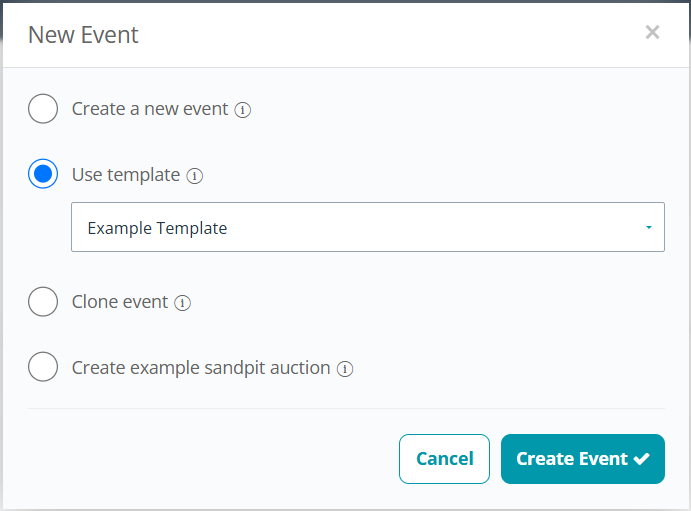
Task: Choose the Clone event radio option
Action: pyautogui.click(x=43, y=301)
